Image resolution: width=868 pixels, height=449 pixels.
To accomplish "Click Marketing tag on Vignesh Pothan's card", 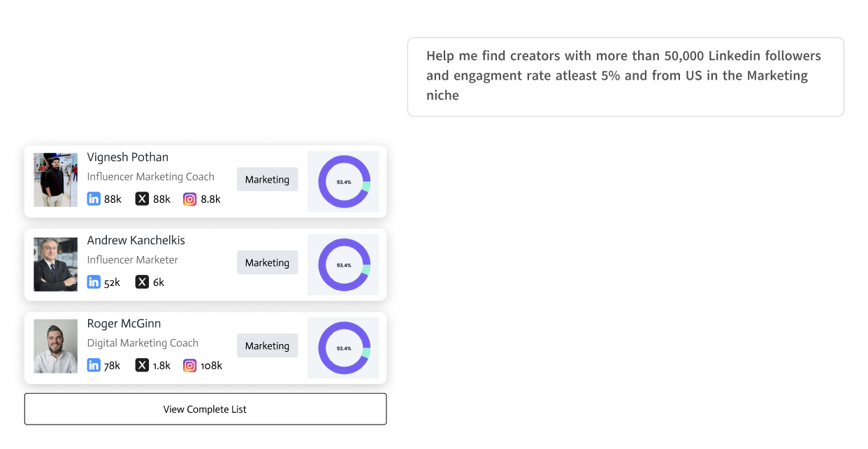I will point(267,180).
